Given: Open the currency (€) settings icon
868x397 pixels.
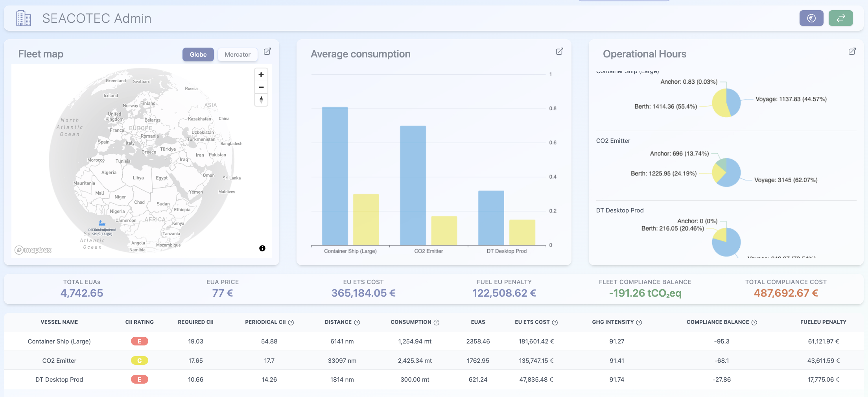Looking at the screenshot, I should (x=811, y=18).
